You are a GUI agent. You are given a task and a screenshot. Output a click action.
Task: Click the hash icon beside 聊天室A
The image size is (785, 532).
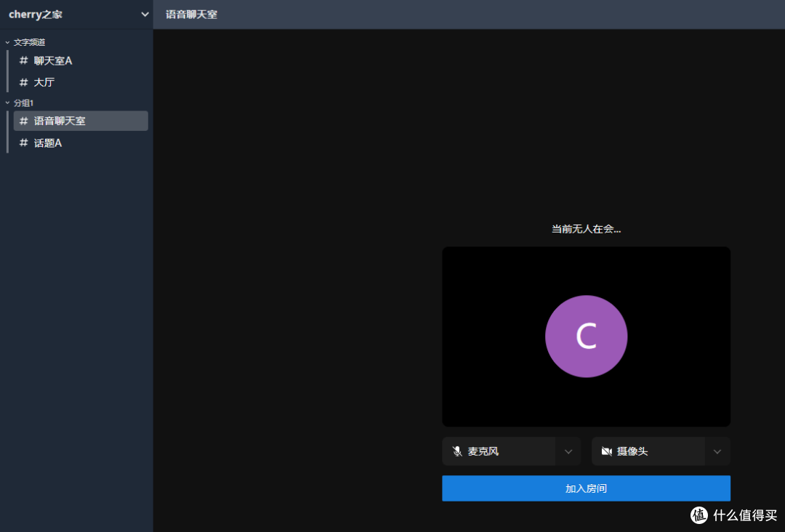pos(23,60)
